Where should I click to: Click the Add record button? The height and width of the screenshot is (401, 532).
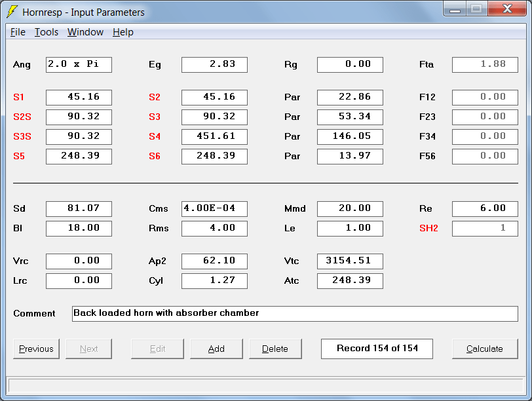216,349
